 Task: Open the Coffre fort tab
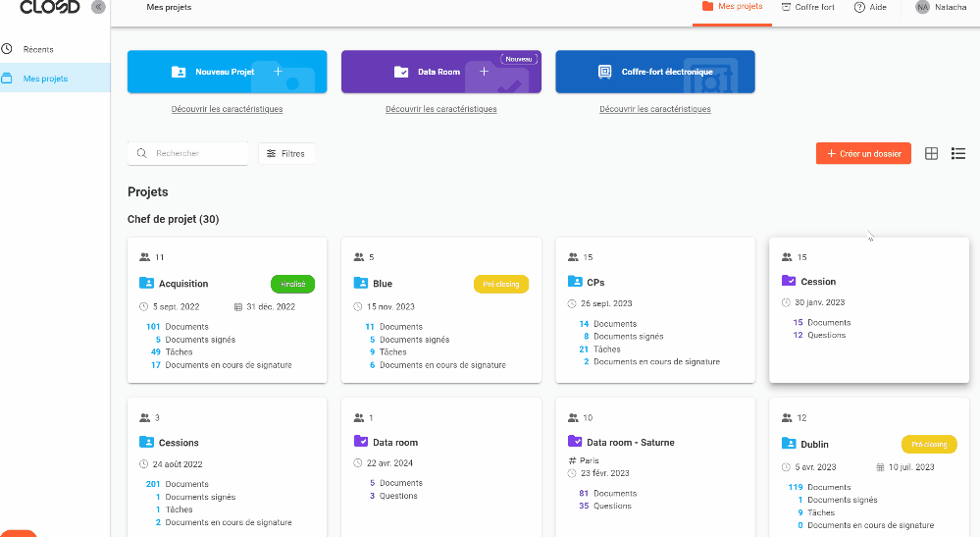click(x=808, y=7)
